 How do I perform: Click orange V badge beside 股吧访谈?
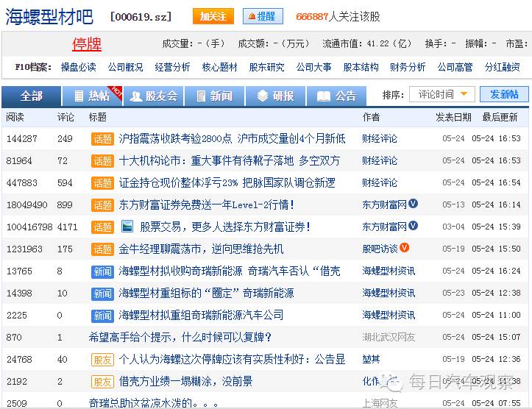click(x=404, y=248)
